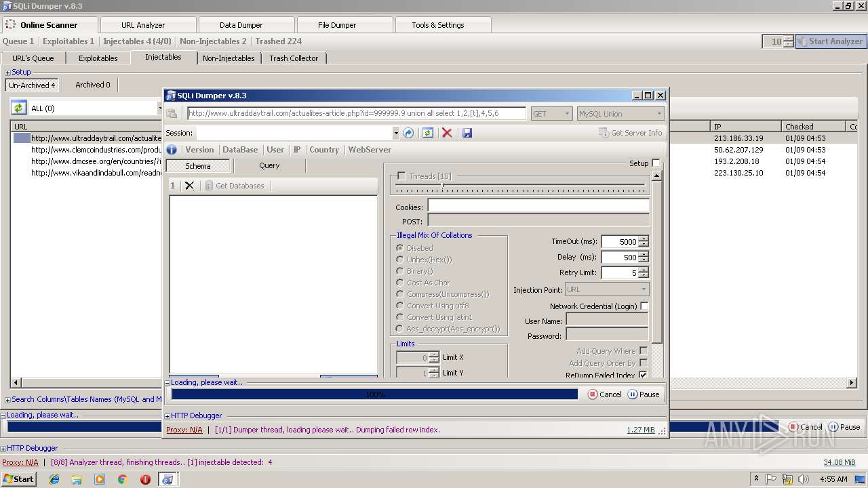This screenshot has height=488, width=868.
Task: Open the media player taskbar icon
Action: pyautogui.click(x=100, y=479)
